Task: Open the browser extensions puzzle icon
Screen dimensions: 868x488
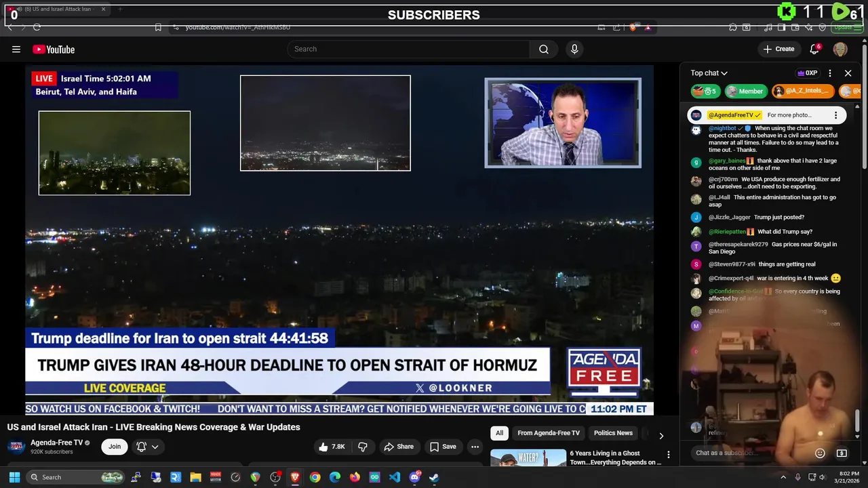Action: [x=733, y=27]
